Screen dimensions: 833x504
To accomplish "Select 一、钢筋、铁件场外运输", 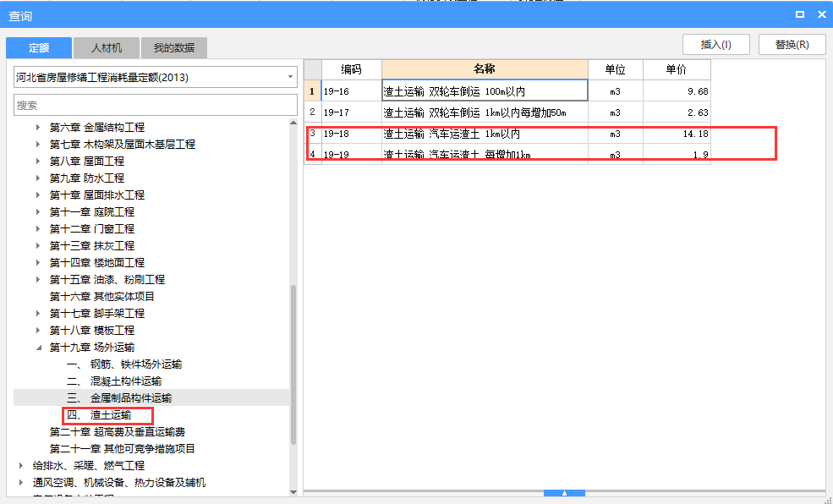I will (124, 364).
